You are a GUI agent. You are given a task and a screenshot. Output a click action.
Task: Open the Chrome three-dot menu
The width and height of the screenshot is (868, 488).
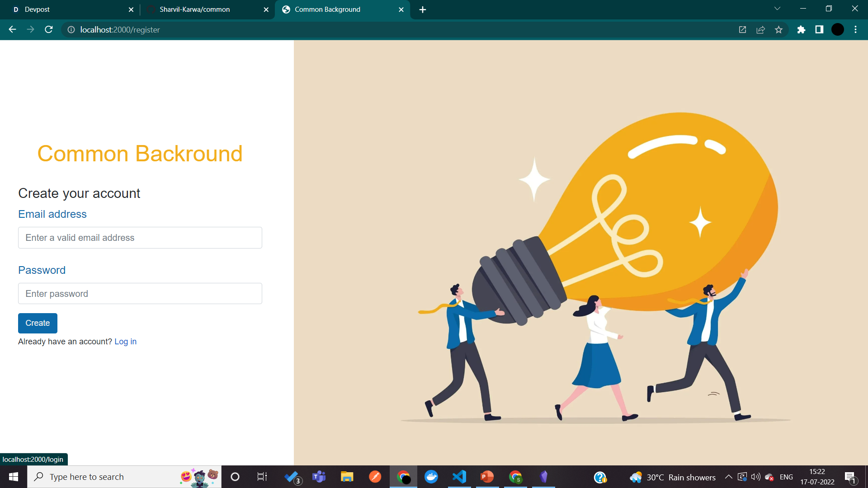point(855,30)
